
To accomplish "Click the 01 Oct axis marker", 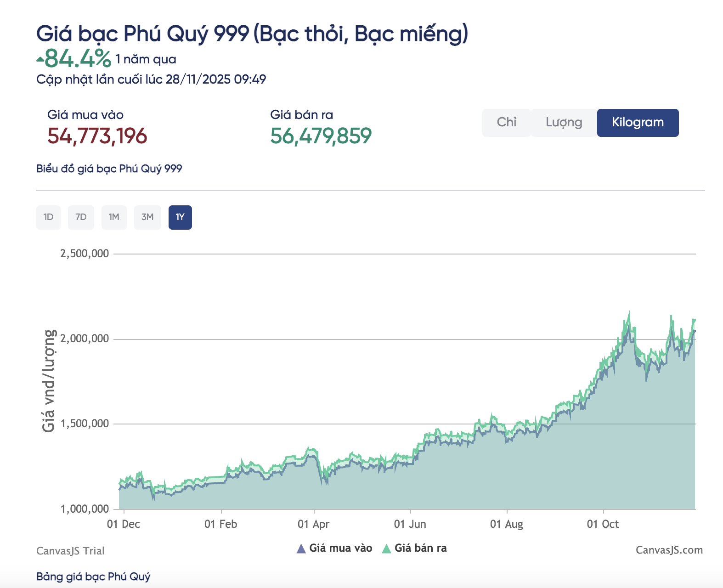I will coord(603,524).
